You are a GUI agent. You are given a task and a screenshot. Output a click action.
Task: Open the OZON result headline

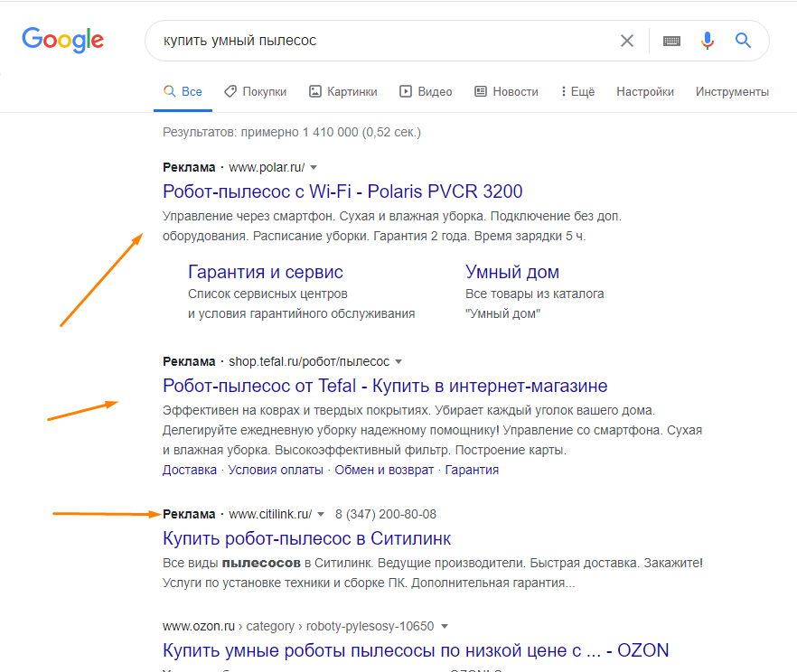pos(416,650)
